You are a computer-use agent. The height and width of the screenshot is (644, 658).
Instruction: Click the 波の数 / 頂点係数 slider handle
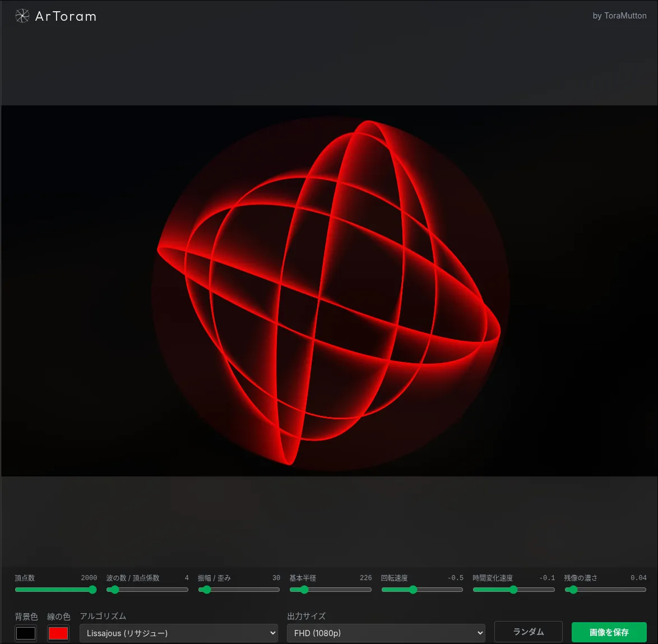tap(115, 590)
